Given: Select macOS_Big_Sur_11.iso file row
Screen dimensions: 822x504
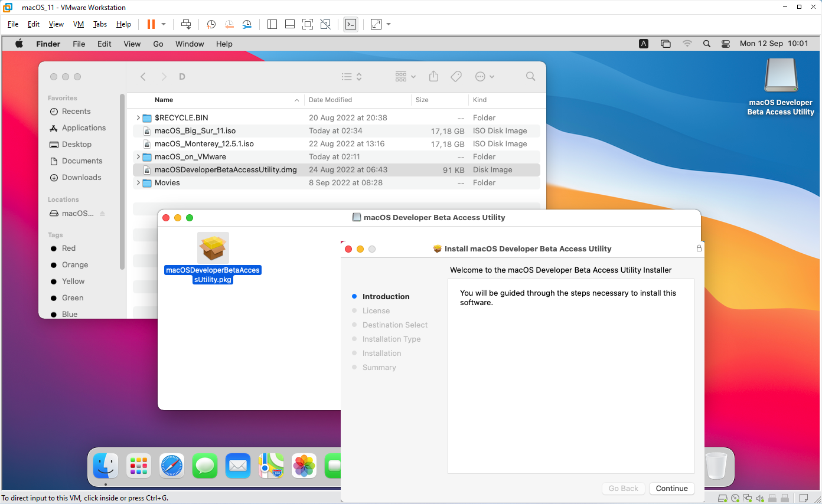Looking at the screenshot, I should [x=337, y=131].
